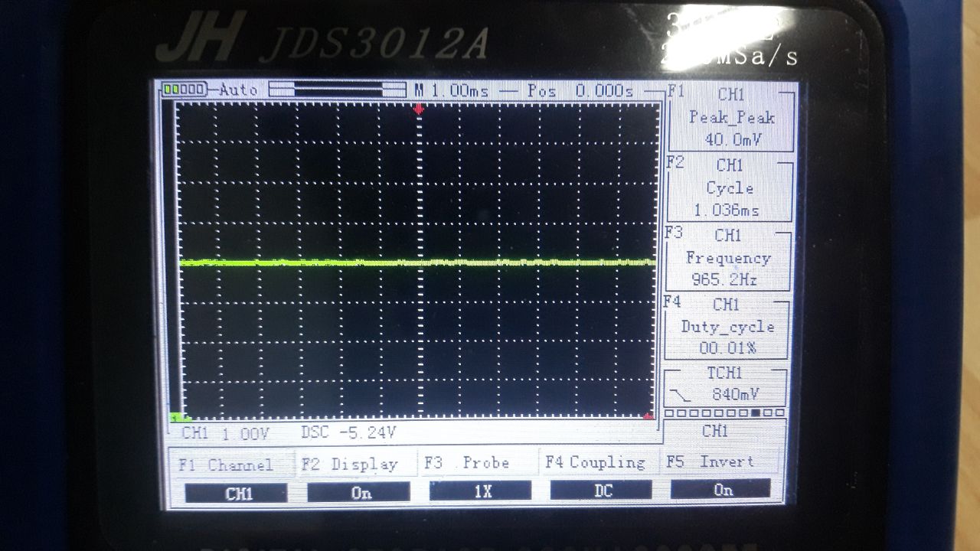Select the red trigger position marker above the grid
Viewport: 980px width, 551px height.
[x=418, y=110]
